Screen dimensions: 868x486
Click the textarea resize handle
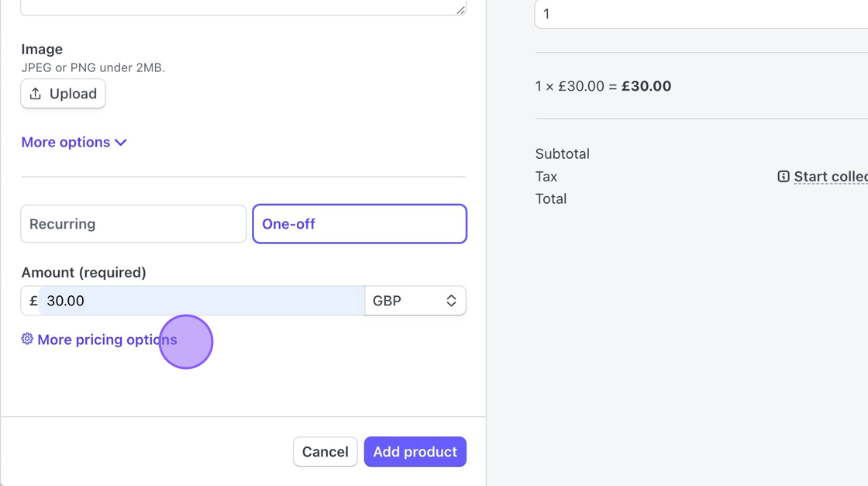(x=461, y=10)
